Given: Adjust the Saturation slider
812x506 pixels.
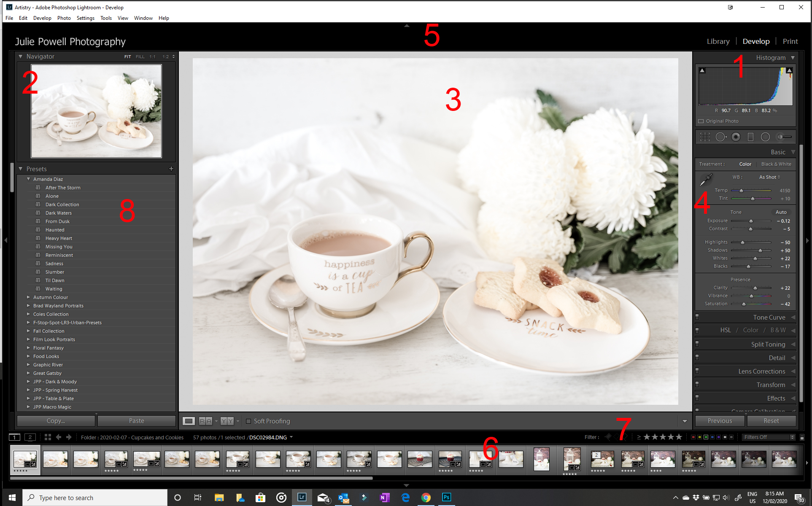Looking at the screenshot, I should click(744, 304).
